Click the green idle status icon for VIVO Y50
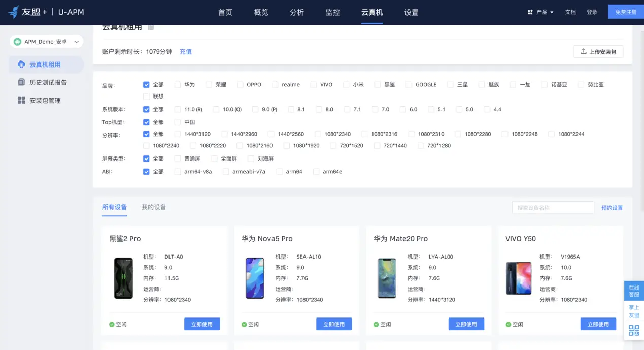This screenshot has width=644, height=350. [509, 324]
